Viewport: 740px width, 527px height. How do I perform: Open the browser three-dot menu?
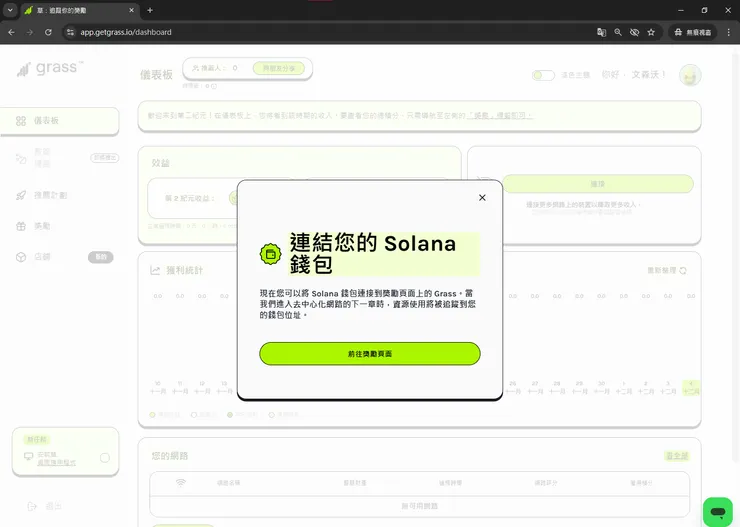click(x=729, y=32)
